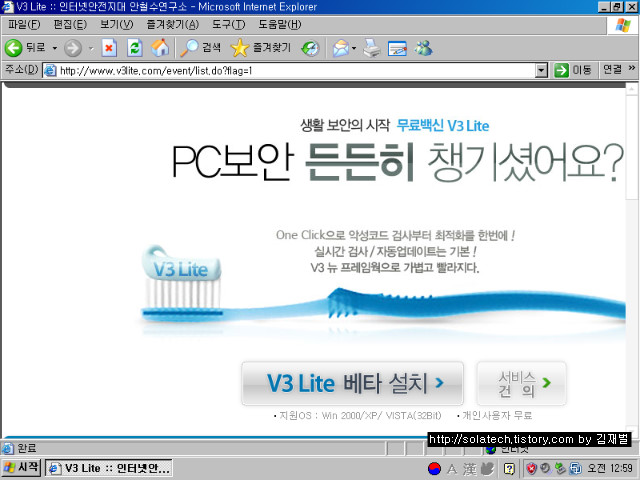Open the 도움말(H) menu
The height and width of the screenshot is (480, 640).
click(x=280, y=25)
